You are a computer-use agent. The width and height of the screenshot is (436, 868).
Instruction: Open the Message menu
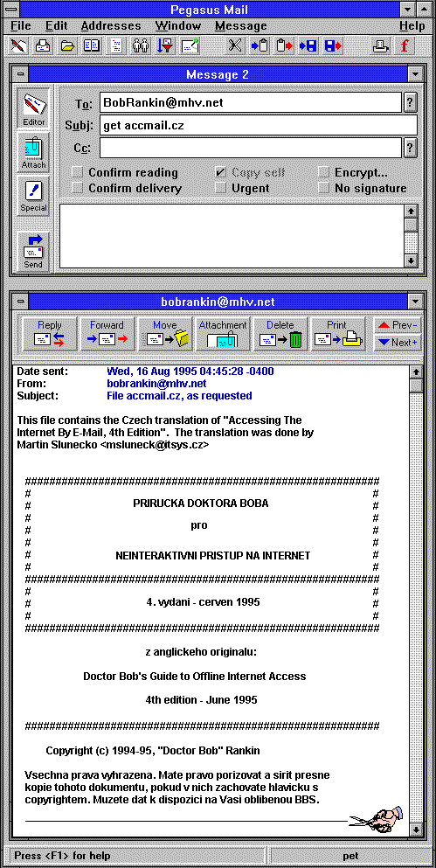click(x=240, y=25)
